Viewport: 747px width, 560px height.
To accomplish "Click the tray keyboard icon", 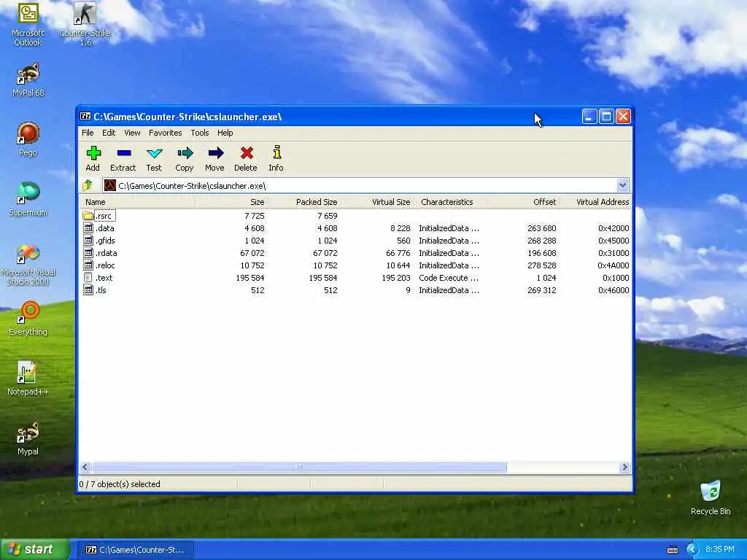I will pos(672,550).
